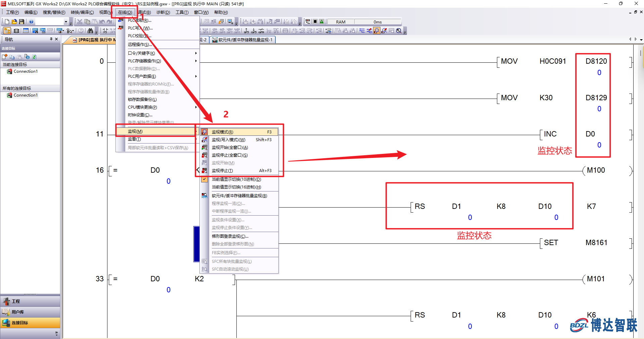Create new connection target icon in panel
Image resolution: width=644 pixels, height=339 pixels.
tap(5, 57)
